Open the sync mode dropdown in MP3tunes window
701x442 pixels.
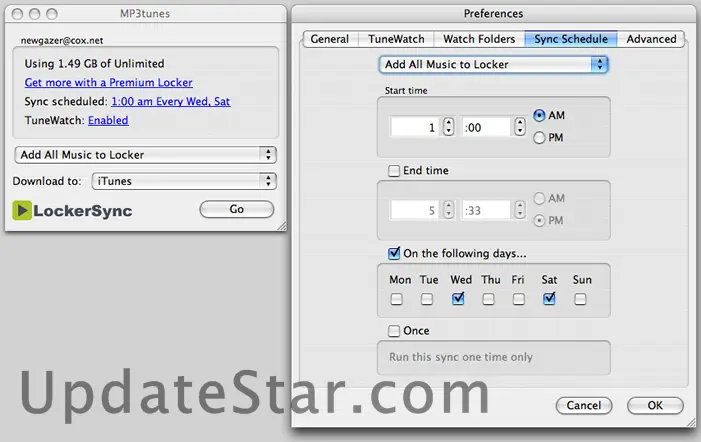(x=146, y=155)
